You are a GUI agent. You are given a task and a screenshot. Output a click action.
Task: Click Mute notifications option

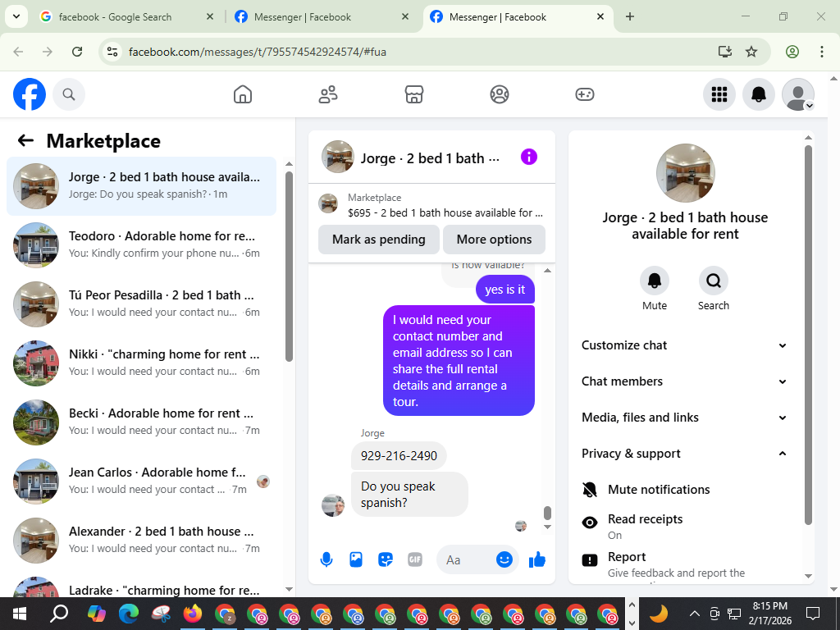point(685,489)
